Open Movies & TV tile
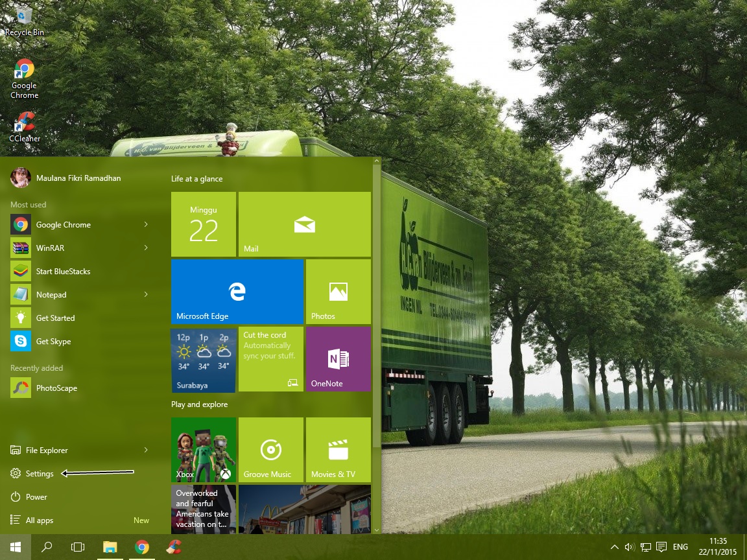747x560 pixels. pyautogui.click(x=338, y=449)
